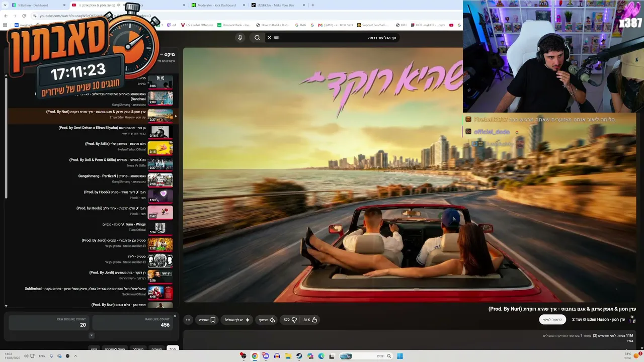This screenshot has width=644, height=362.
Task: Open the Sopcast Football bookmark
Action: click(374, 25)
